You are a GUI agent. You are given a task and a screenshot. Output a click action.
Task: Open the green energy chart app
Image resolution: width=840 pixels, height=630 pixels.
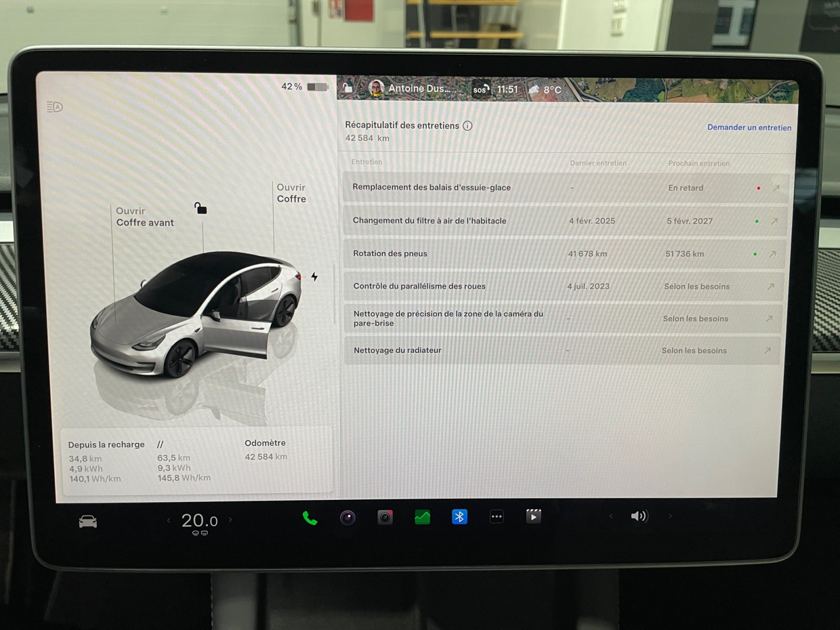422,517
